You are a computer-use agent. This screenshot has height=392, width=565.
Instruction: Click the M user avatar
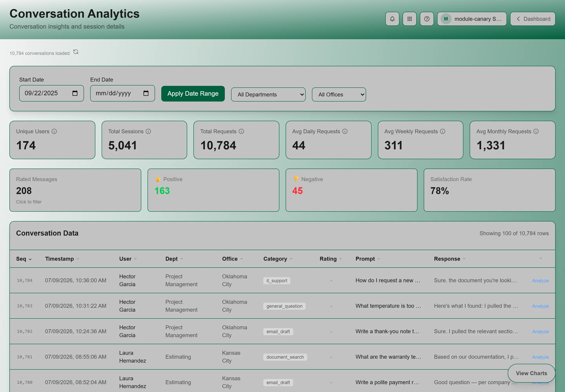(x=446, y=19)
